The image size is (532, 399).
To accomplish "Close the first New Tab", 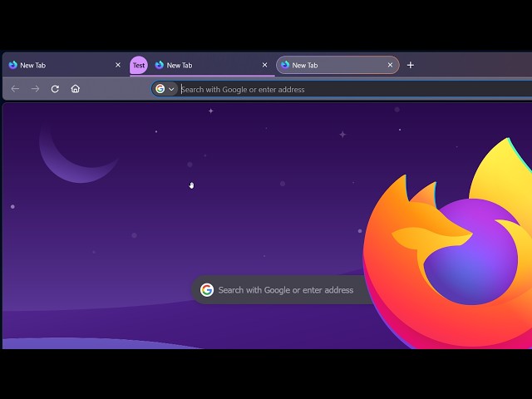I will (x=118, y=65).
